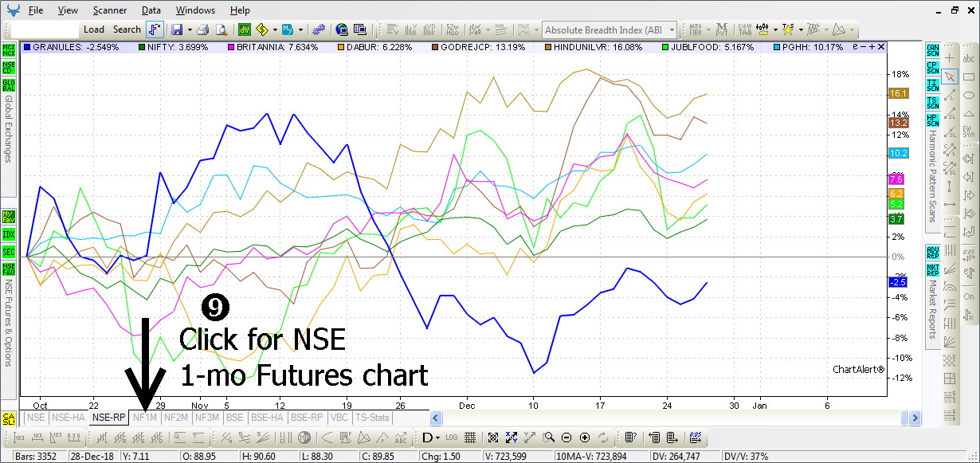
Task: Select the NF3M tab
Action: coord(207,417)
